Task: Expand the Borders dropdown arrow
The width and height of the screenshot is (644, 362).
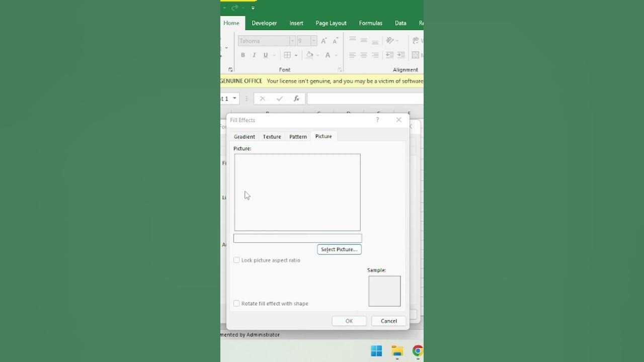Action: pos(296,55)
